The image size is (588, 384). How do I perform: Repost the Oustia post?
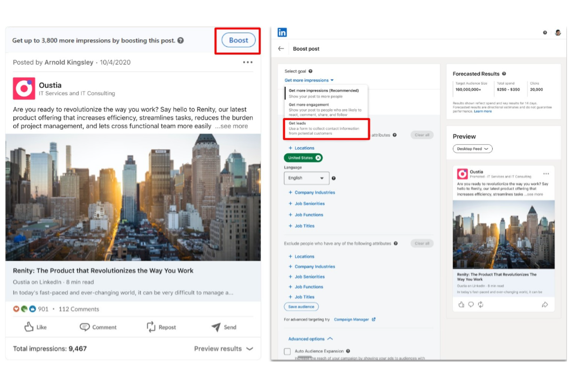pyautogui.click(x=161, y=327)
